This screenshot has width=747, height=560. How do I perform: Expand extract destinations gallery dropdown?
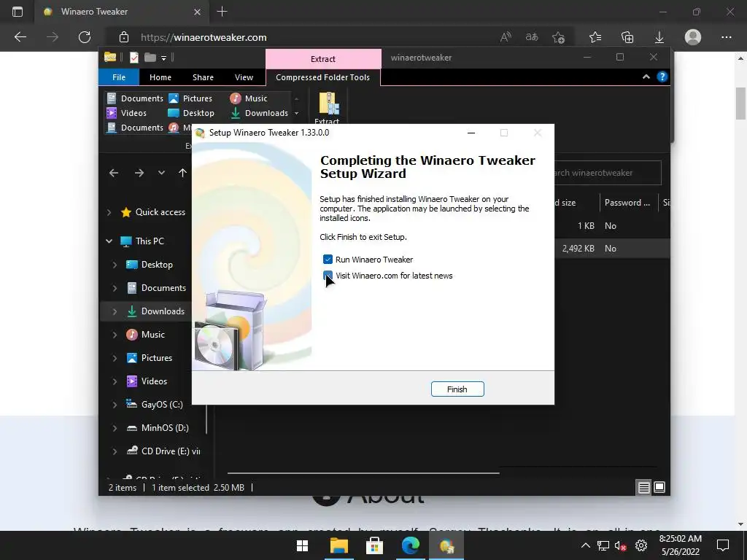click(296, 113)
